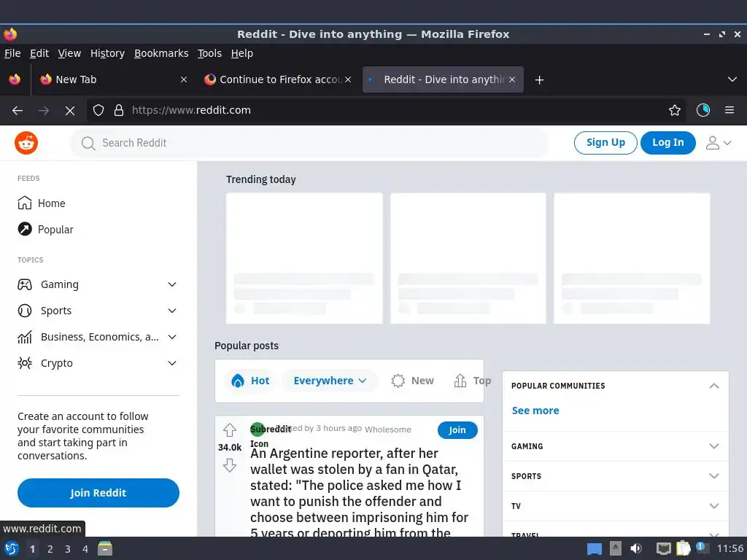Click the Popular feed arrow icon
Screen dimensions: 747x560
pos(25,229)
